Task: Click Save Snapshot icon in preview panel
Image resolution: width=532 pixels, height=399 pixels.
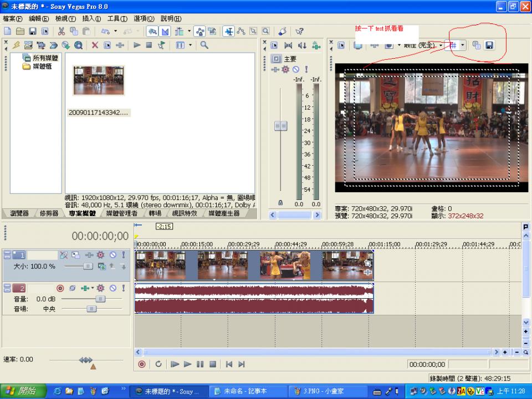Action: point(489,45)
